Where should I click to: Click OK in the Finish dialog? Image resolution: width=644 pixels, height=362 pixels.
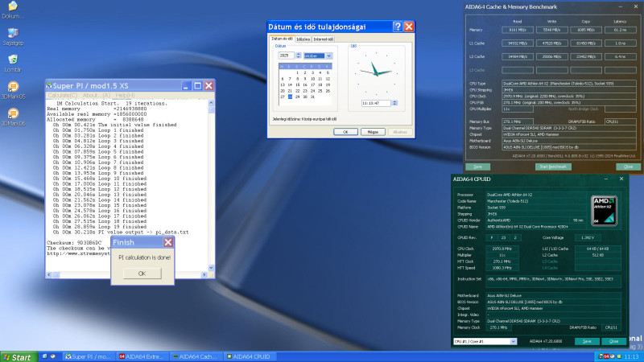point(142,274)
